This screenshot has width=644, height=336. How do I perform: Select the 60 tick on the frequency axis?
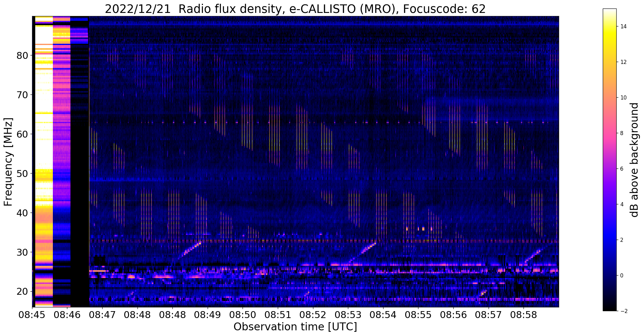22,134
